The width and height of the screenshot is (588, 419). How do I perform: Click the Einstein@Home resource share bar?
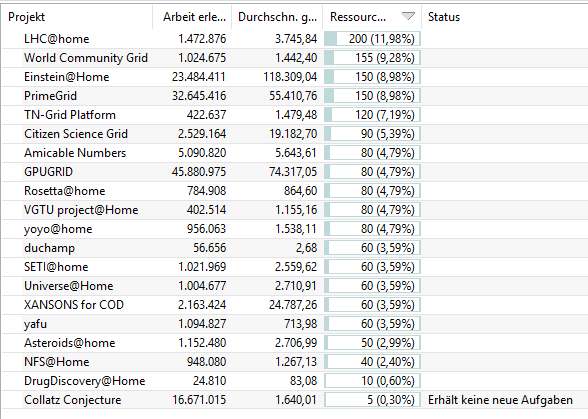point(372,77)
